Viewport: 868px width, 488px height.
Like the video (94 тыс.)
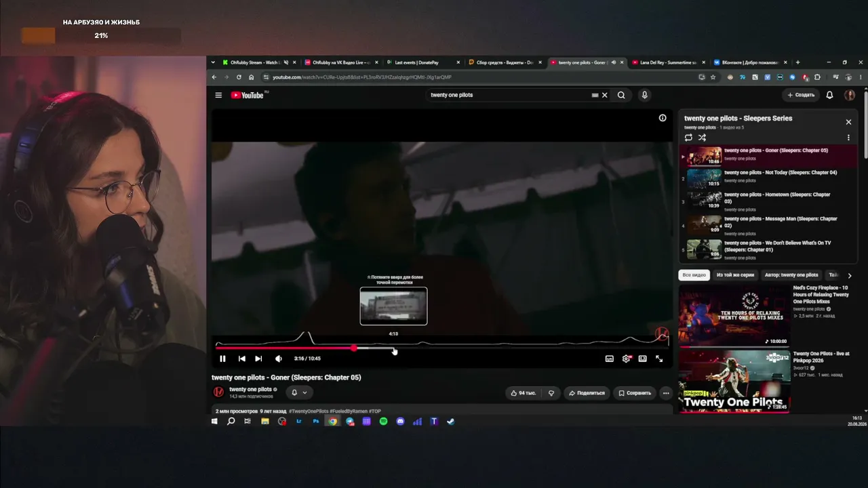pos(523,393)
